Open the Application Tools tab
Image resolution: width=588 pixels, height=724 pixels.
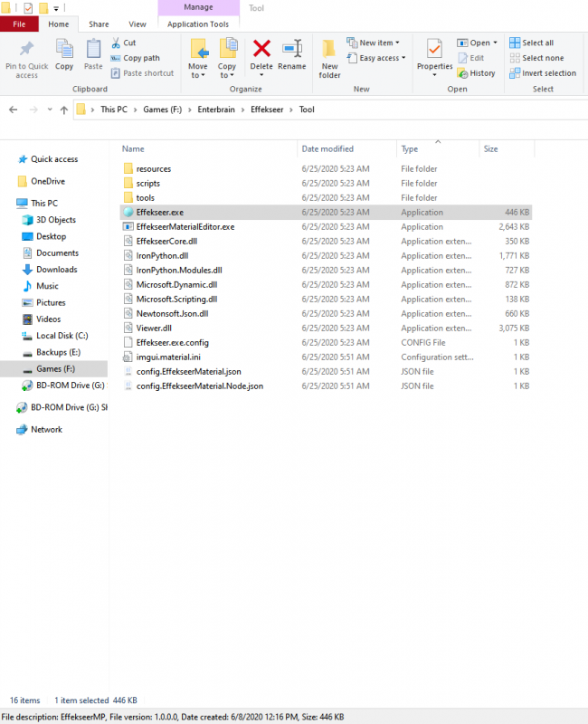[x=198, y=24]
